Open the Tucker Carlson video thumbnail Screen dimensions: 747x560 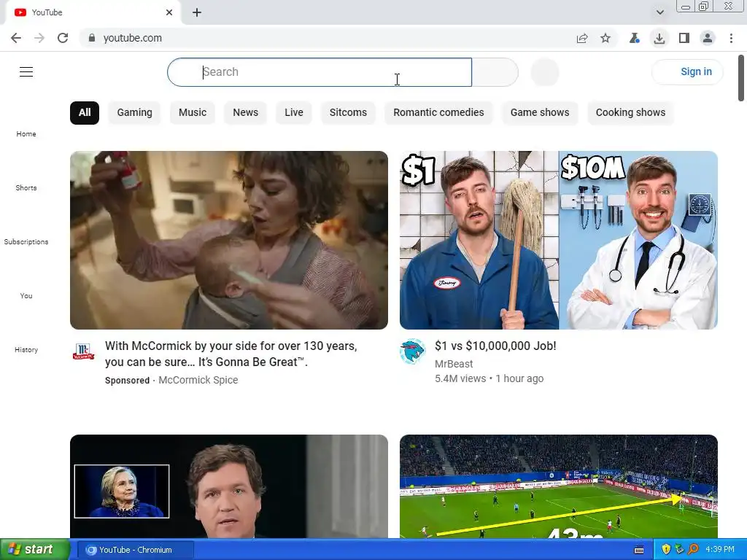(x=228, y=486)
